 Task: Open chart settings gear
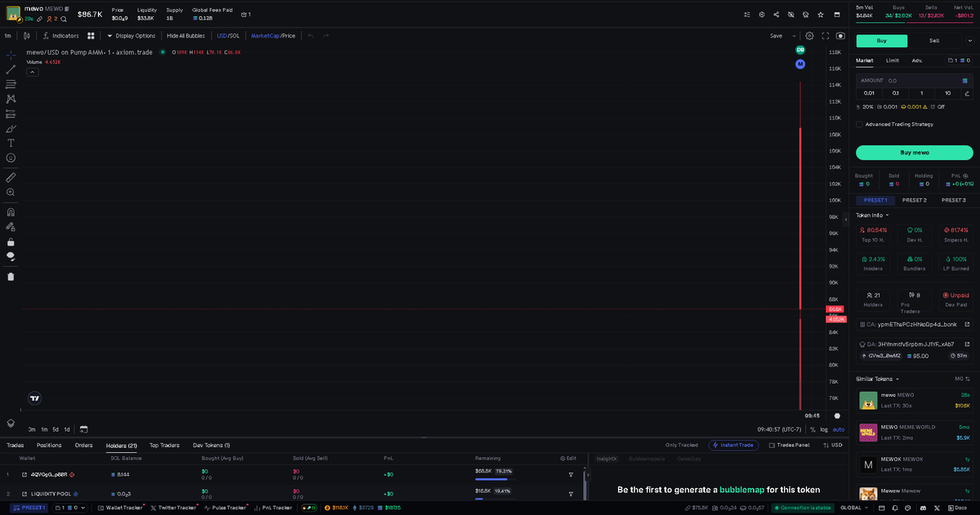click(x=809, y=36)
